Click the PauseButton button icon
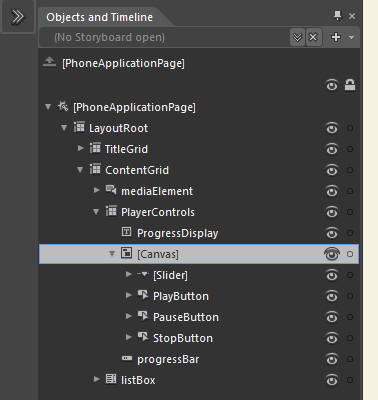This screenshot has height=400, width=378. pos(143,316)
